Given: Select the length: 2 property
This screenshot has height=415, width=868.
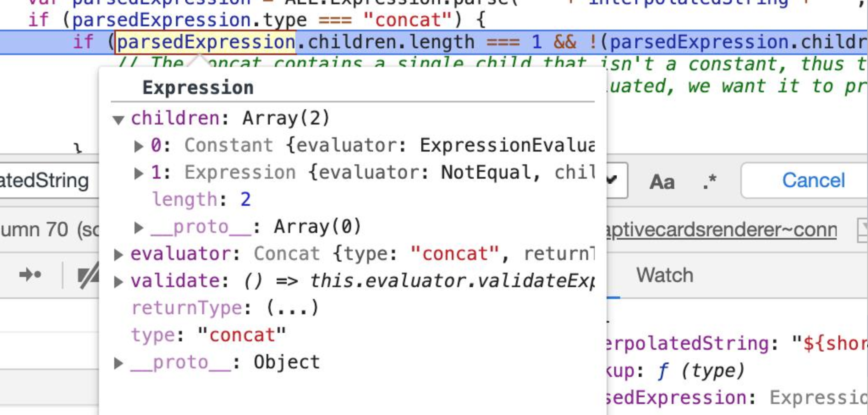Looking at the screenshot, I should (201, 199).
